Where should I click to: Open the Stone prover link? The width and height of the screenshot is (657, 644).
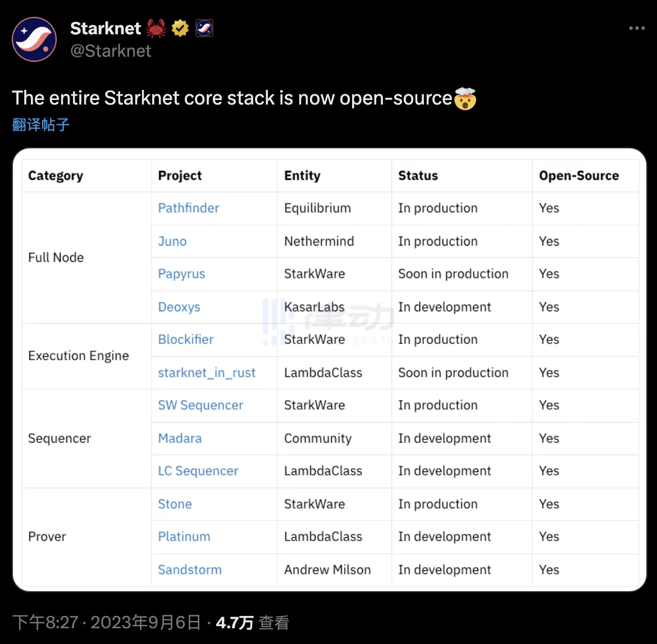pyautogui.click(x=175, y=504)
